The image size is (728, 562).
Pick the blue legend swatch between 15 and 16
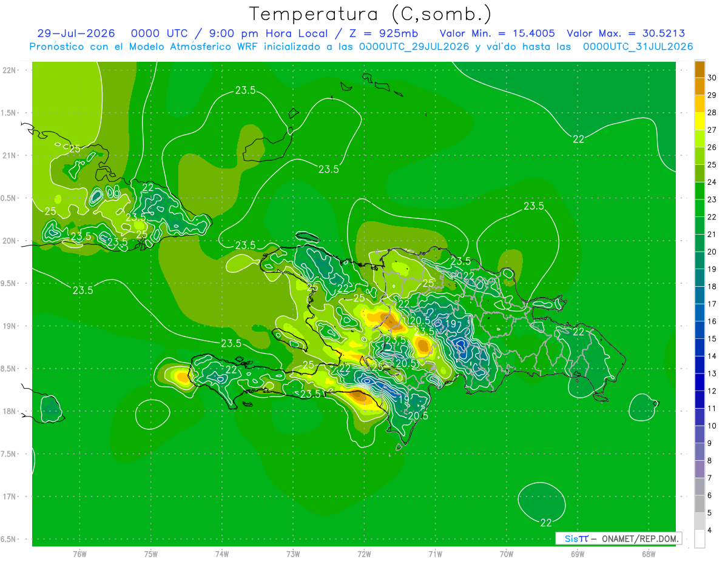699,330
